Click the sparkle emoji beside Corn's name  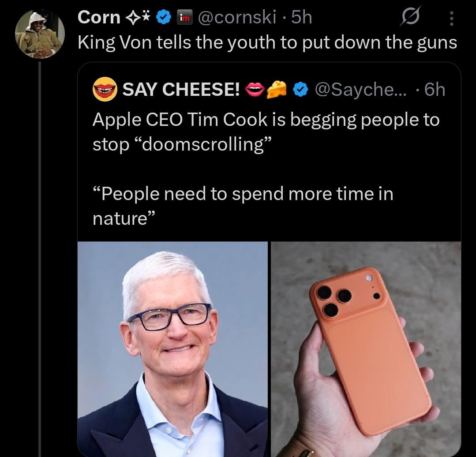(x=139, y=18)
